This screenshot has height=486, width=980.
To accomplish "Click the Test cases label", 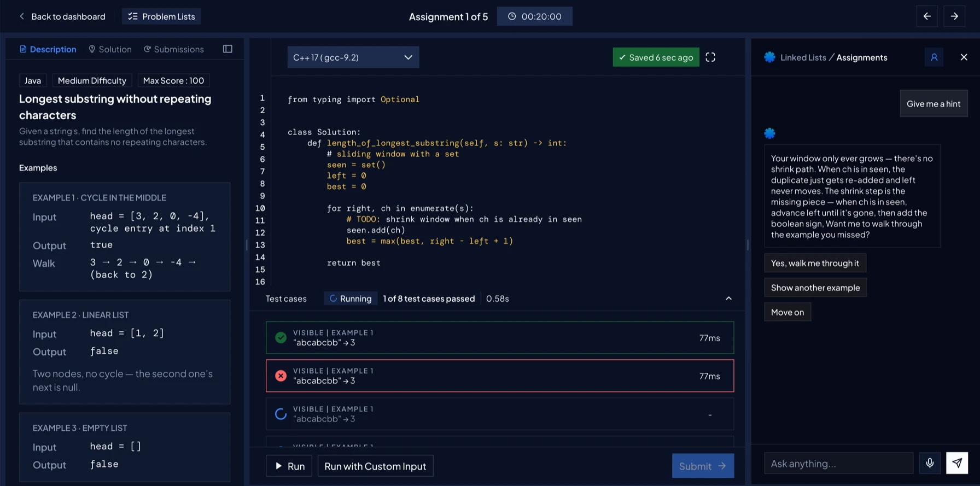I will point(286,298).
